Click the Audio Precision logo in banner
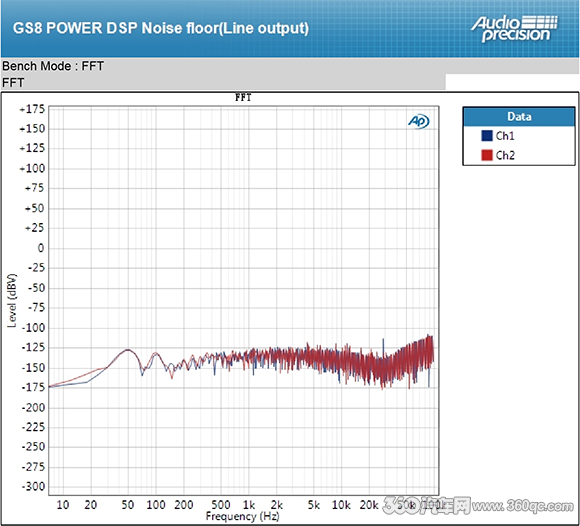This screenshot has width=580, height=526. point(514,28)
